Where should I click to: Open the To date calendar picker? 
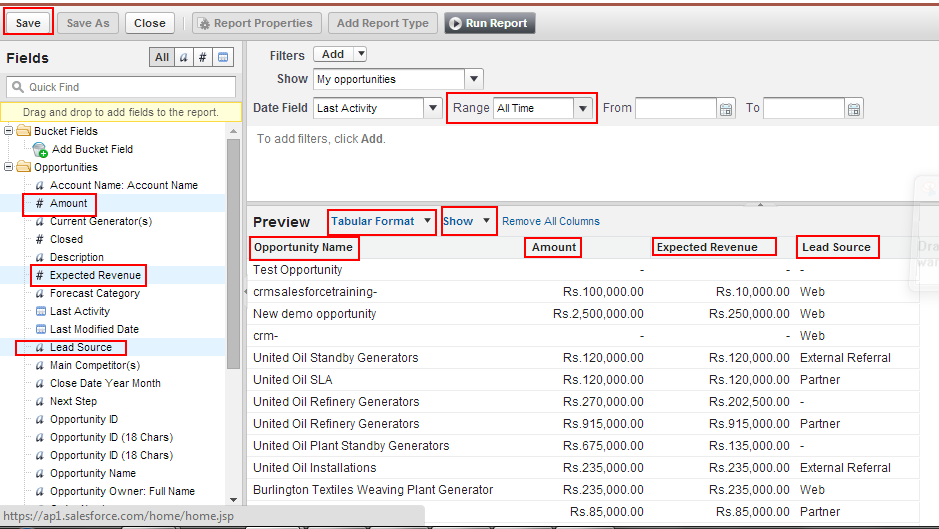pos(854,108)
